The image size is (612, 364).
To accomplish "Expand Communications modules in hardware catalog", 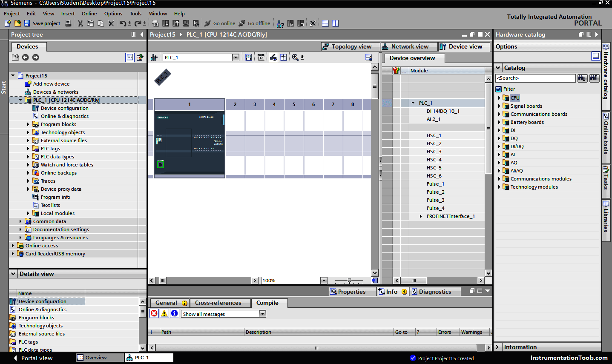I will click(x=499, y=179).
